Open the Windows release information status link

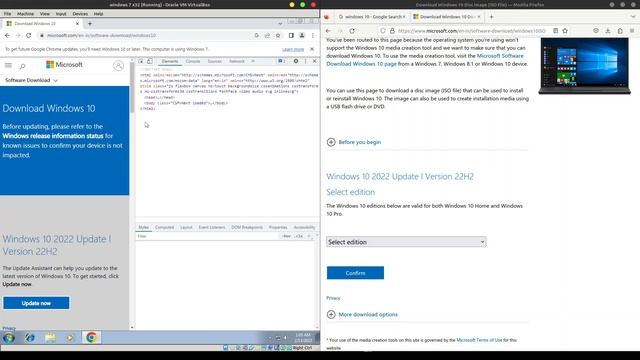point(53,136)
